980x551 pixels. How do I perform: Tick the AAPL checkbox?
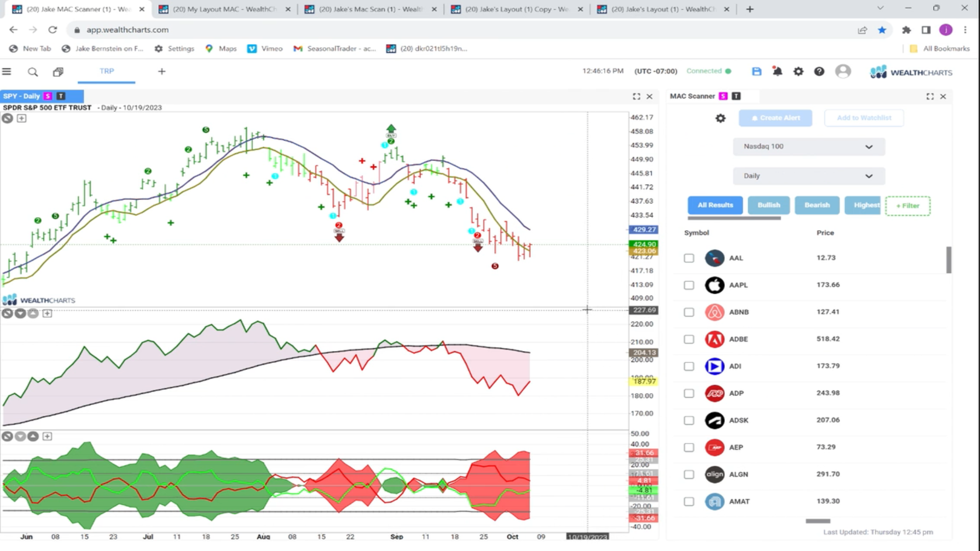pyautogui.click(x=689, y=285)
